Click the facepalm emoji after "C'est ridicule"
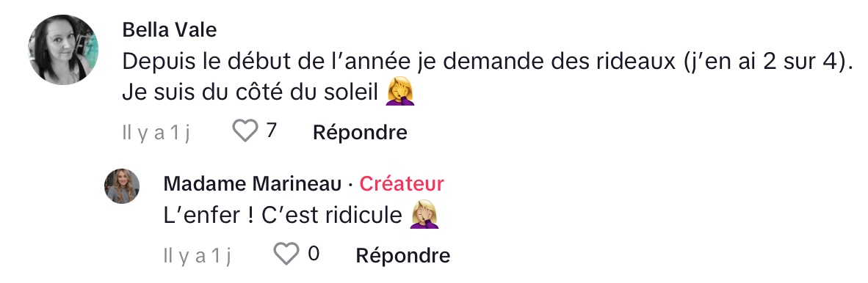 click(x=424, y=215)
